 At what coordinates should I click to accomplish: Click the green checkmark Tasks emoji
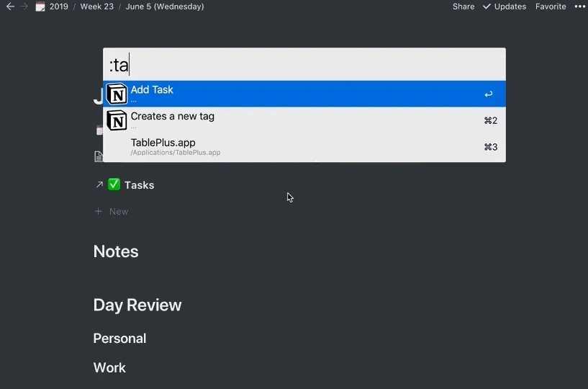pyautogui.click(x=114, y=184)
